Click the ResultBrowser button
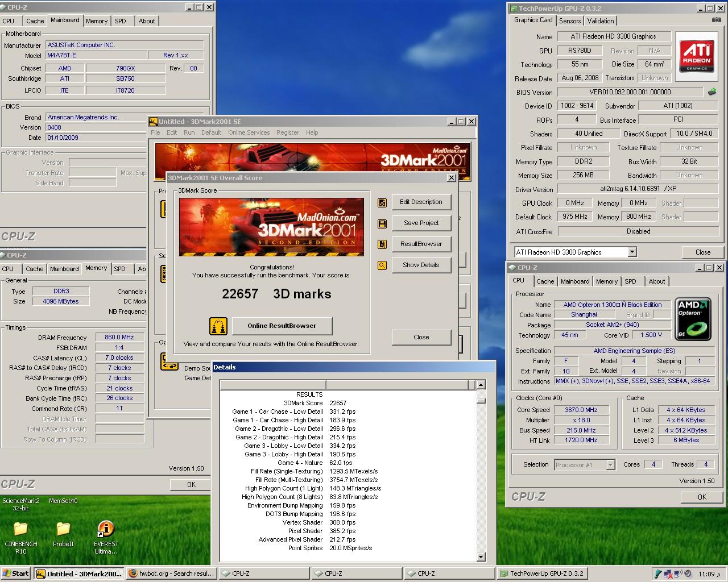This screenshot has height=582, width=728. coord(421,244)
